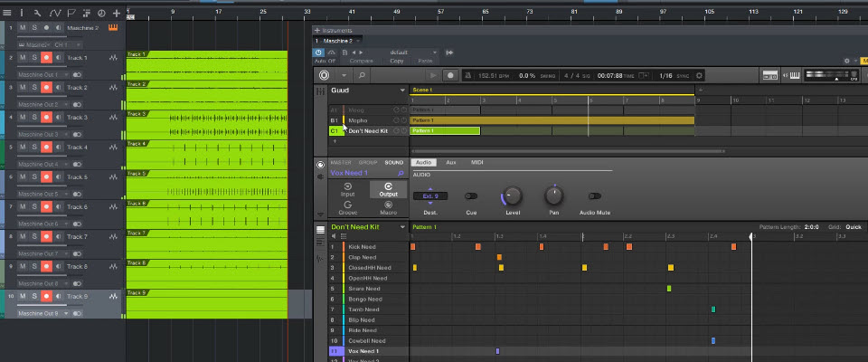
Task: Click the sidechain routing arrow icon
Action: tap(449, 52)
